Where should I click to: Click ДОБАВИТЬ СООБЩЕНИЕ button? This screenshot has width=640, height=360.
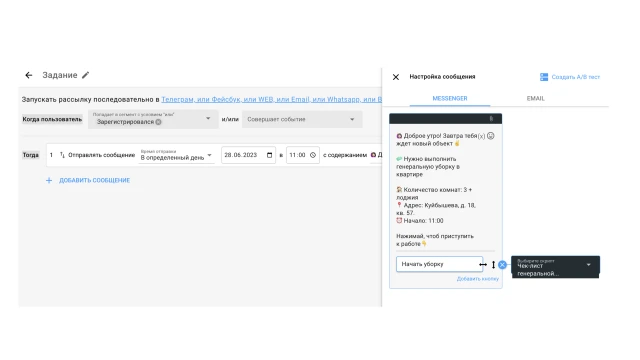(x=94, y=180)
